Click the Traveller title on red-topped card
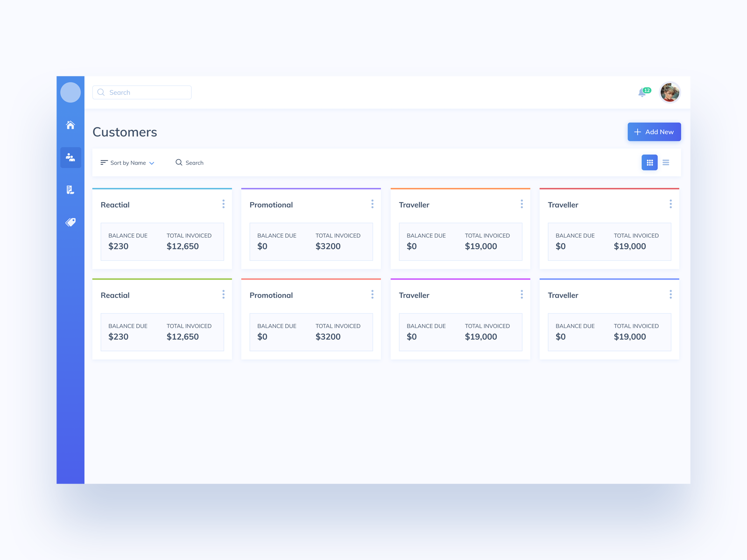The image size is (747, 560). pos(563,205)
